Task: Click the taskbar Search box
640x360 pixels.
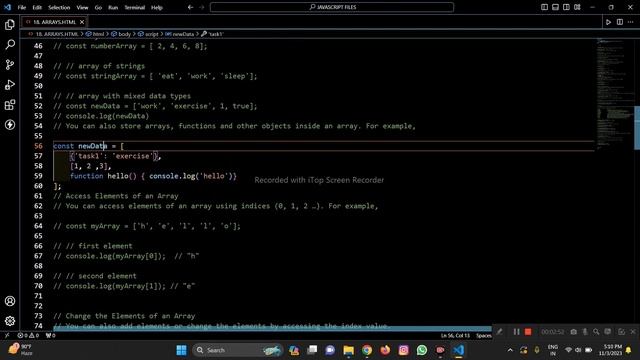Action: [x=238, y=350]
